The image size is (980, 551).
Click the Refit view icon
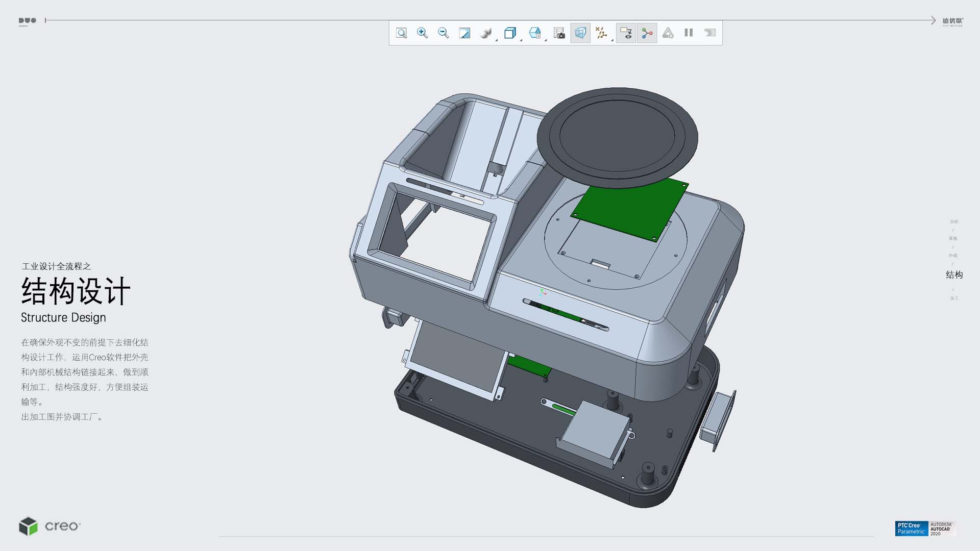coord(402,33)
